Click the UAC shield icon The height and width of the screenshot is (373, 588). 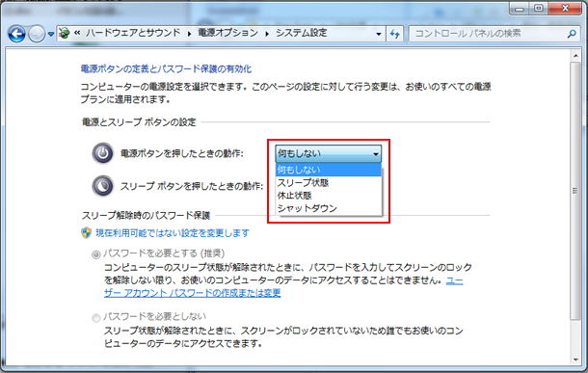click(86, 233)
